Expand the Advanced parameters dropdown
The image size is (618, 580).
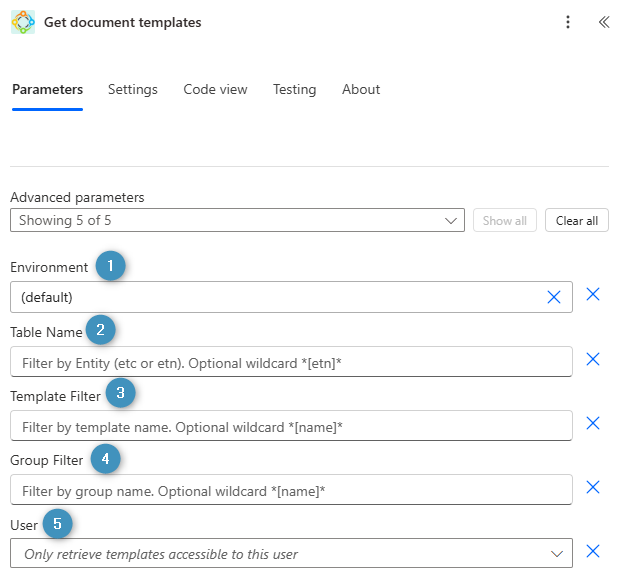(x=237, y=220)
